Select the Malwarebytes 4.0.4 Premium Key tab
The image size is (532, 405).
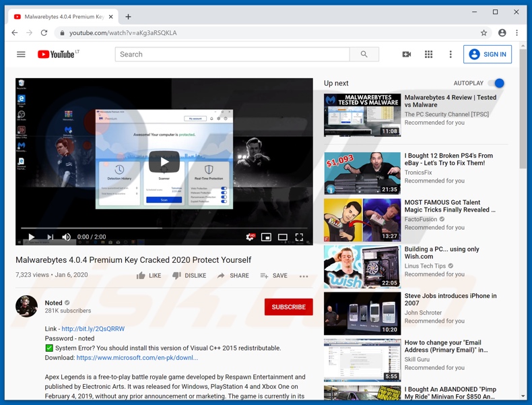[x=63, y=17]
